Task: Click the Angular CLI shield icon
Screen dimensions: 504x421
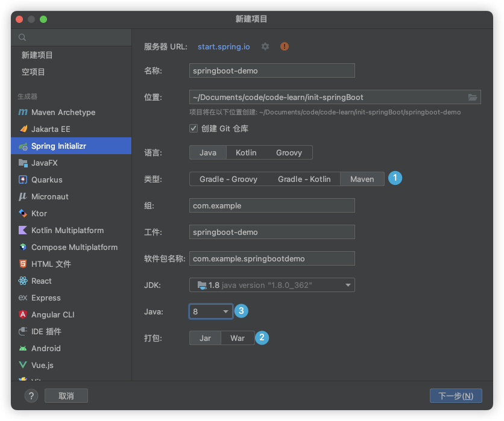Action: click(23, 314)
